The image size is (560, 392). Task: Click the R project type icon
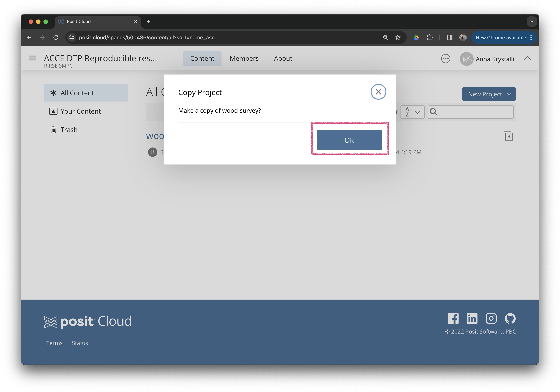tap(152, 152)
